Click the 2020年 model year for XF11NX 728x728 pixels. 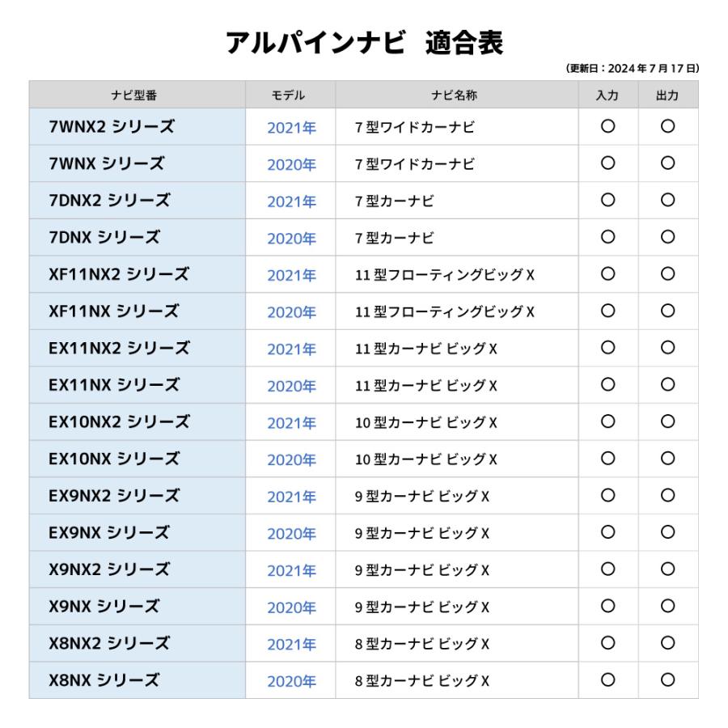[291, 311]
